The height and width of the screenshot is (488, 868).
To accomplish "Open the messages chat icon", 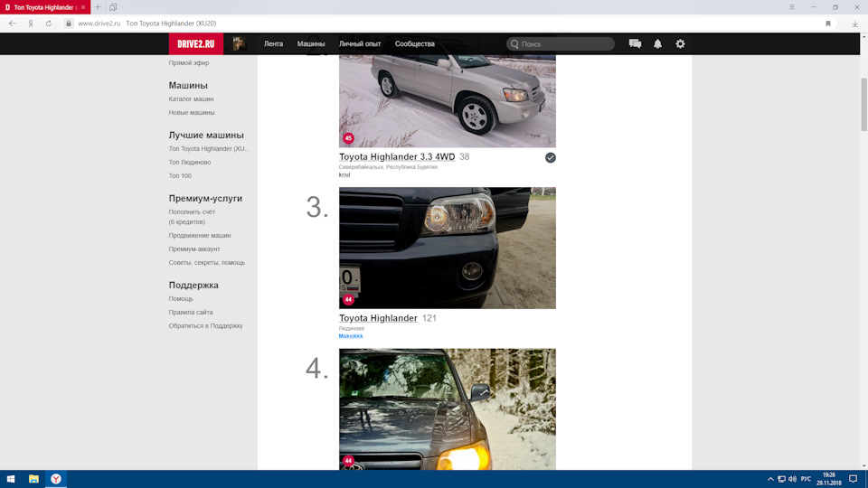I will pyautogui.click(x=635, y=43).
